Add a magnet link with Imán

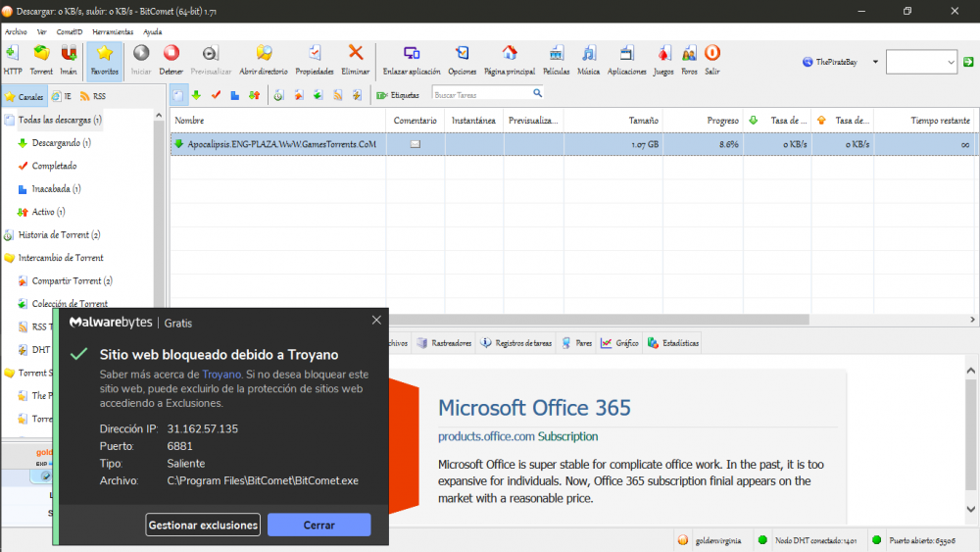(x=69, y=60)
